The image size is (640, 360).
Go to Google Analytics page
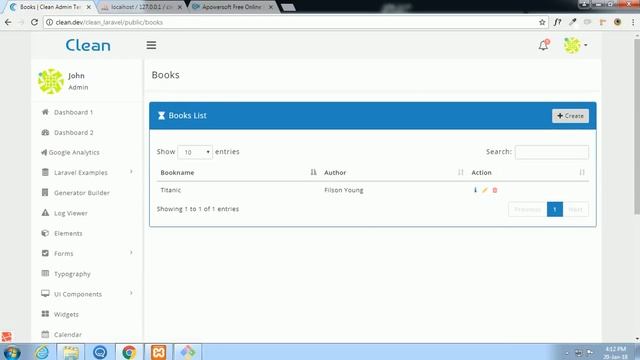(74, 153)
